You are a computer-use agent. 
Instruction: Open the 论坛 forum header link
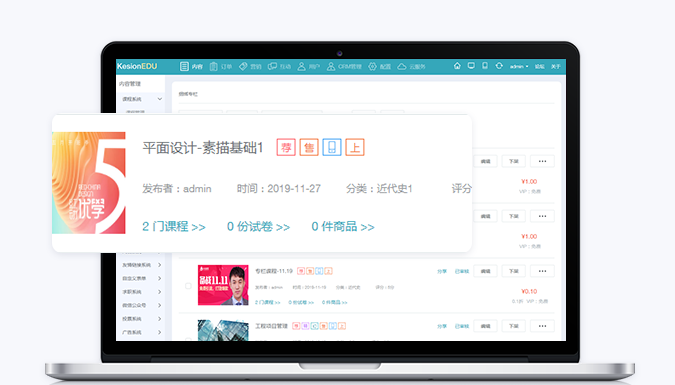click(x=539, y=66)
